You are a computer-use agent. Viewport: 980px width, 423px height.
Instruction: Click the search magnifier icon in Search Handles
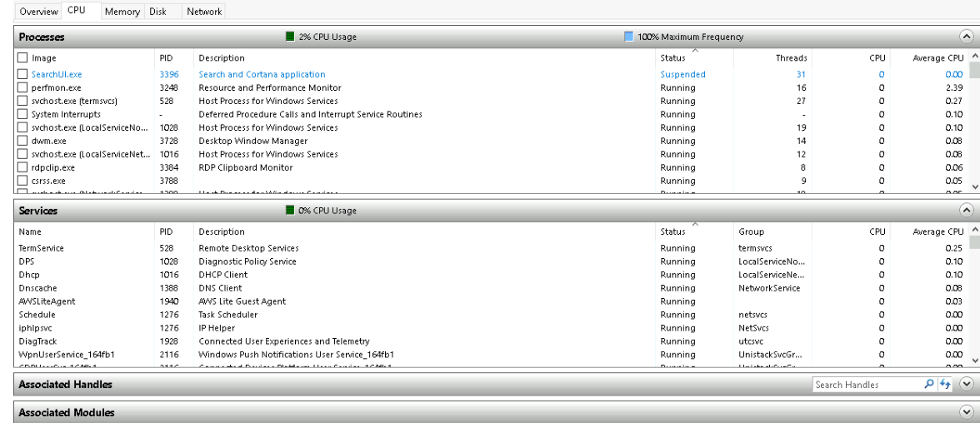click(x=929, y=385)
